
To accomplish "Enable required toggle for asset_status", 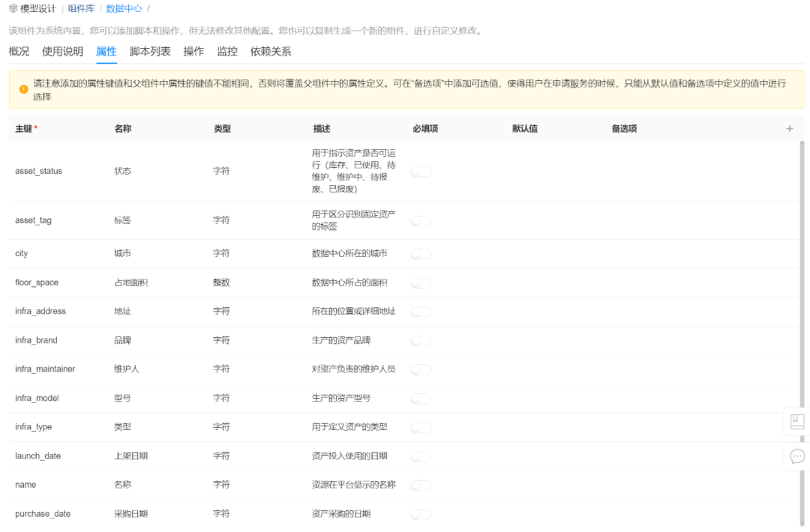I will pos(421,172).
